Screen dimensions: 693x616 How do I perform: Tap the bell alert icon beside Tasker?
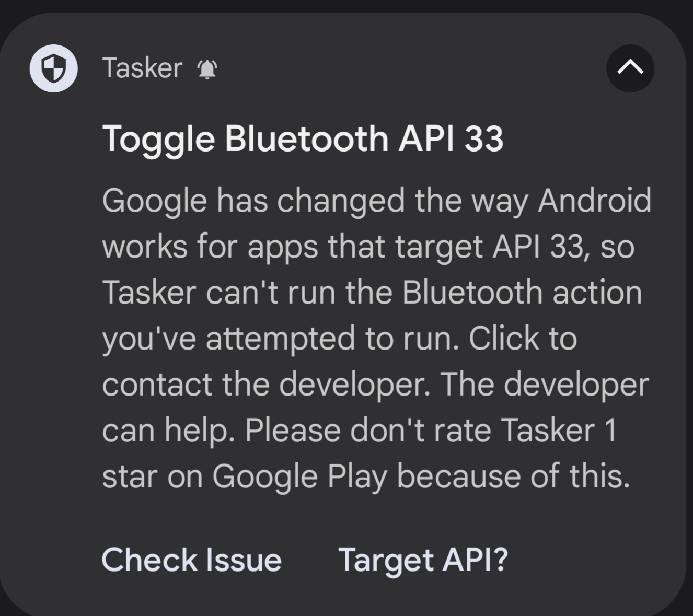pos(207,69)
